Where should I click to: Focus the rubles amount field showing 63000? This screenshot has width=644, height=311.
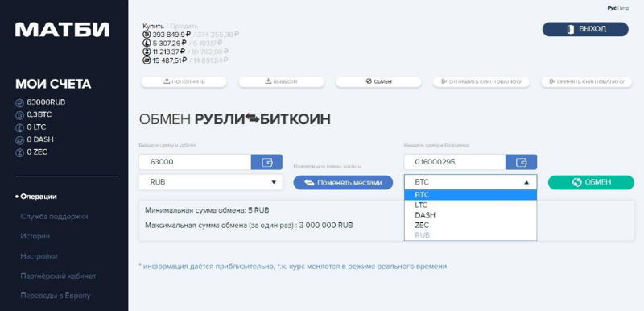click(195, 162)
